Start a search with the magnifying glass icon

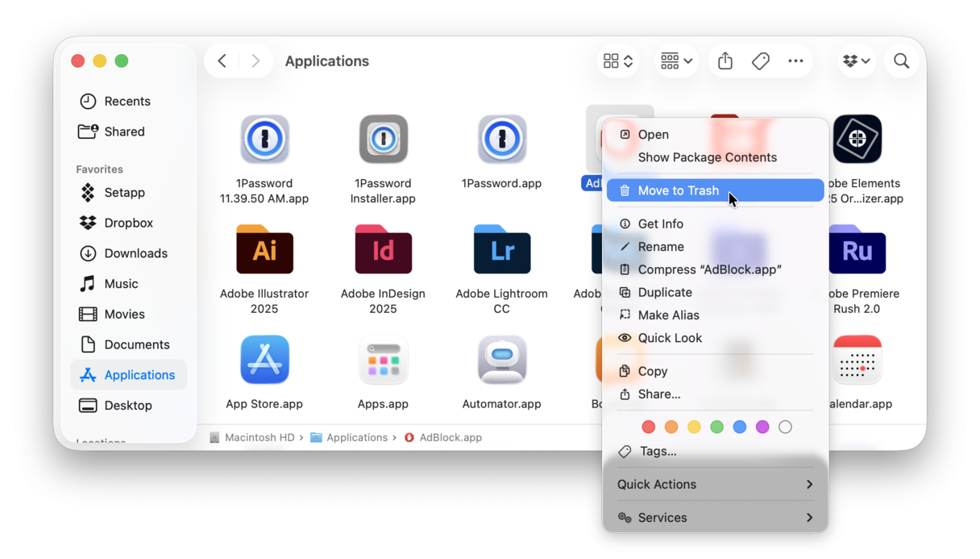click(x=901, y=60)
